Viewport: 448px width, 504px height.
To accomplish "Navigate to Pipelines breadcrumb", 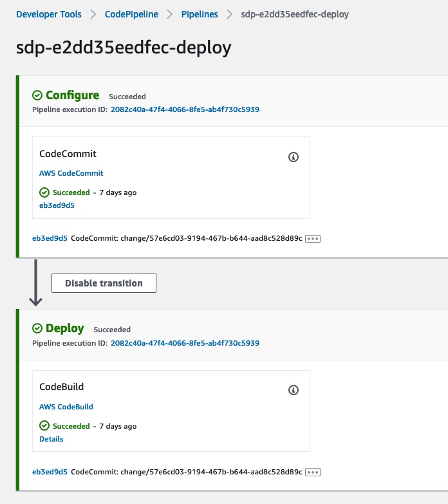I will tap(200, 14).
